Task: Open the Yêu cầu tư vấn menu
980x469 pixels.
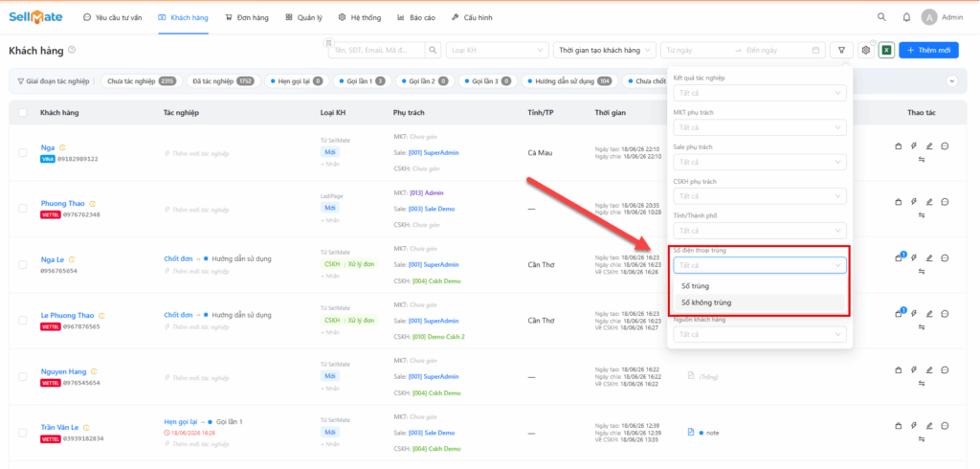Action: point(113,17)
